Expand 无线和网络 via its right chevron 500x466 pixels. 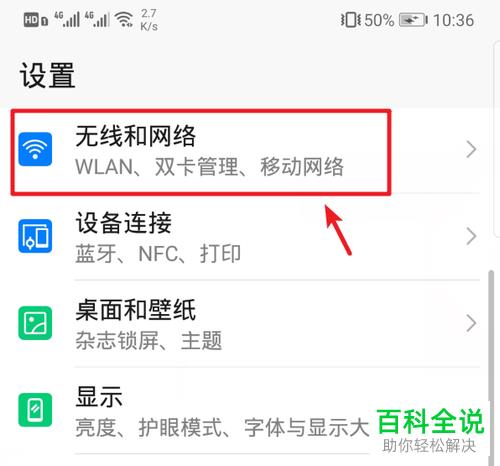[471, 149]
